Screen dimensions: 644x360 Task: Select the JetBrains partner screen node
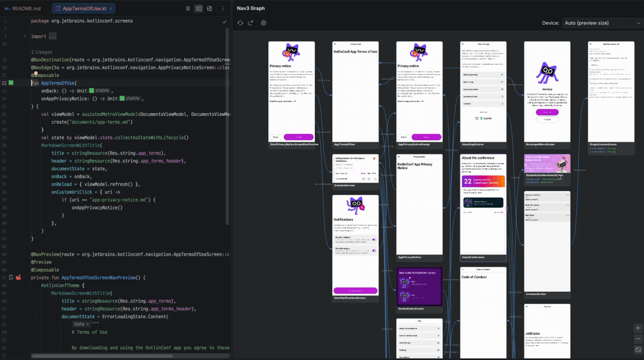[x=547, y=331]
